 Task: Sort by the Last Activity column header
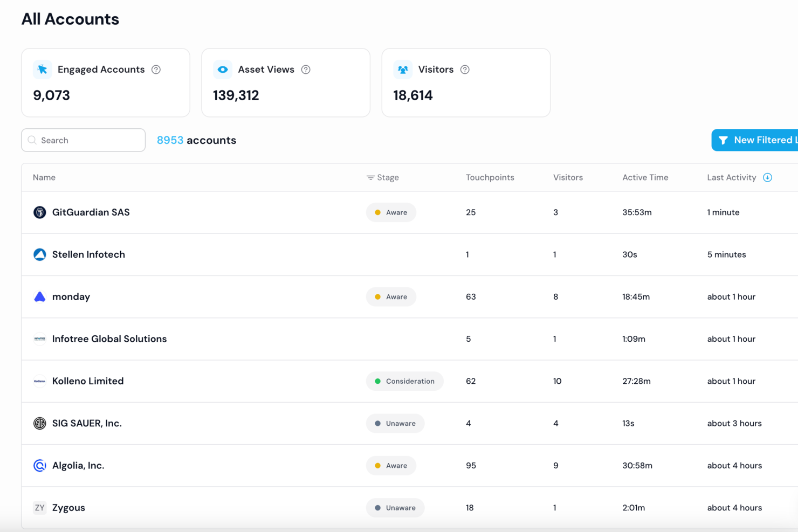coord(732,177)
